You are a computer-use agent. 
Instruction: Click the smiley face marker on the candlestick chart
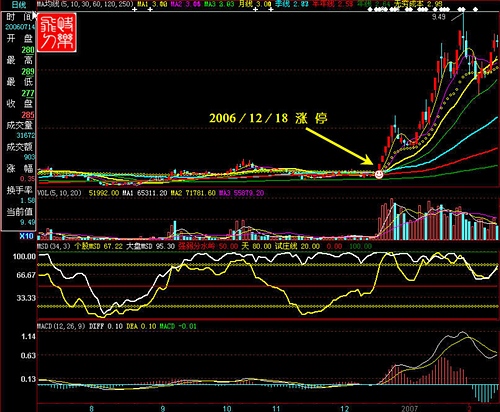click(x=379, y=174)
